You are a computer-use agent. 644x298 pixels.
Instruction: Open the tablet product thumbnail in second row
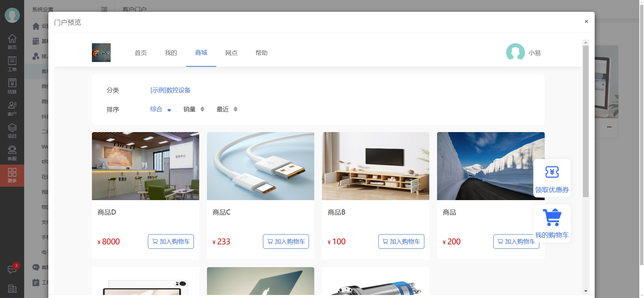point(146,281)
